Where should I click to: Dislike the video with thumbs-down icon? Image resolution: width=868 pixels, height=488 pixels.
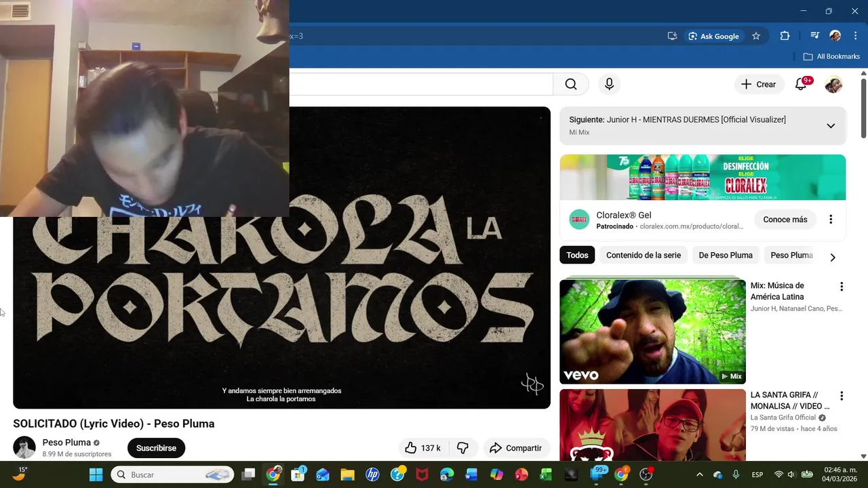463,448
